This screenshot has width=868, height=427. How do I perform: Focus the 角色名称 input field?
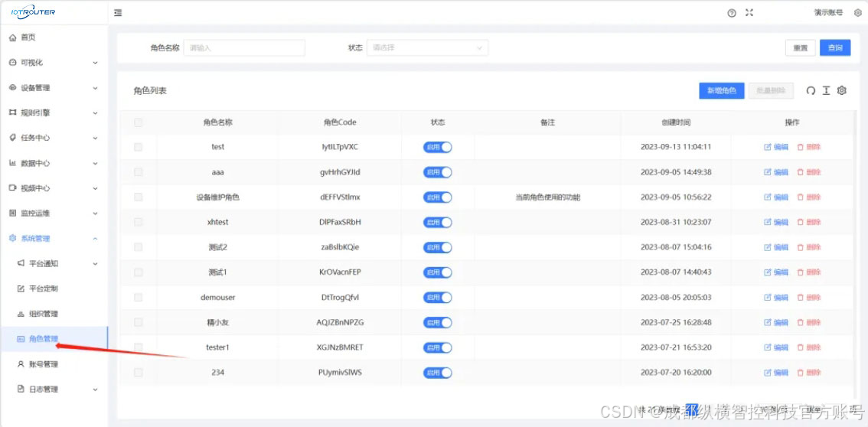(244, 47)
